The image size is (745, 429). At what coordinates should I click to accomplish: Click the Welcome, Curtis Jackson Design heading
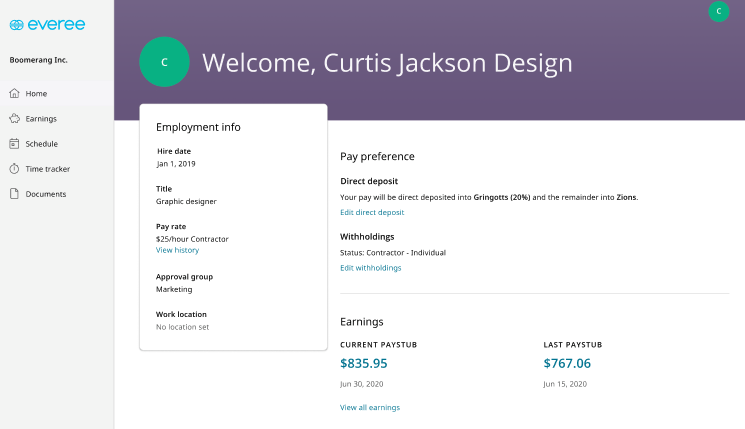(x=387, y=63)
